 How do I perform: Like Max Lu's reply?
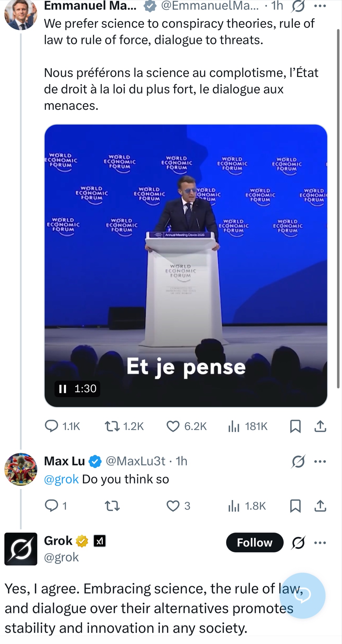pyautogui.click(x=173, y=506)
